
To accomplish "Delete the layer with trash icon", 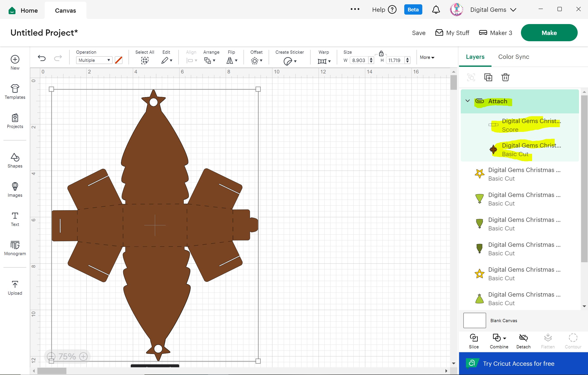I will point(505,77).
